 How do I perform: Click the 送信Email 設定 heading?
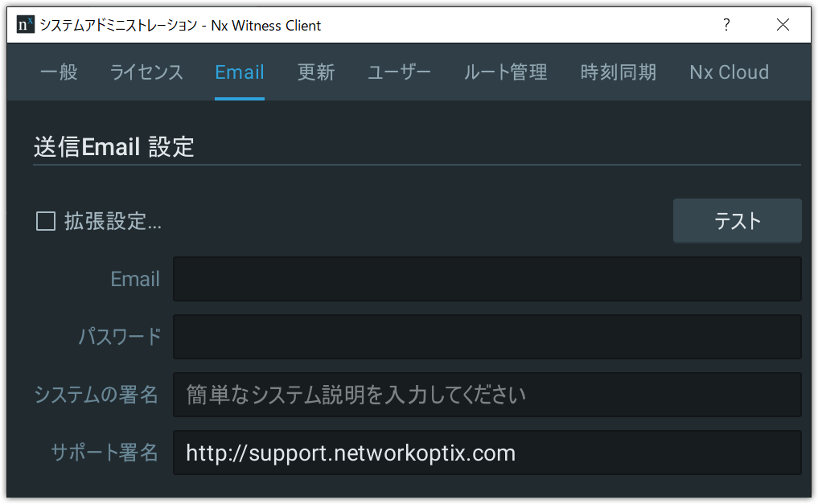point(113,146)
